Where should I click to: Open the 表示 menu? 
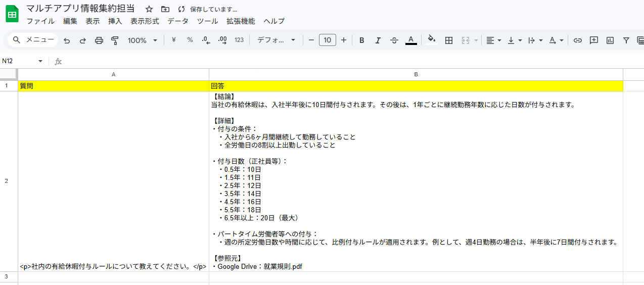(93, 21)
